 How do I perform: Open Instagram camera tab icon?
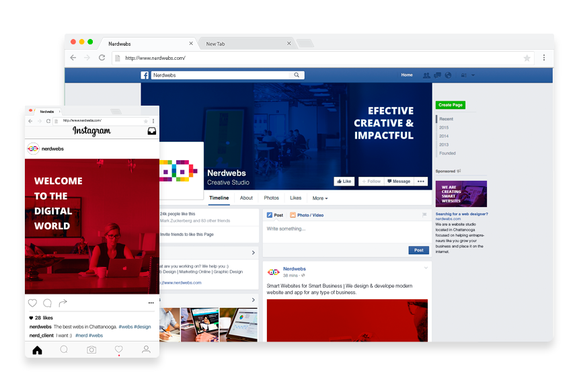click(x=91, y=350)
